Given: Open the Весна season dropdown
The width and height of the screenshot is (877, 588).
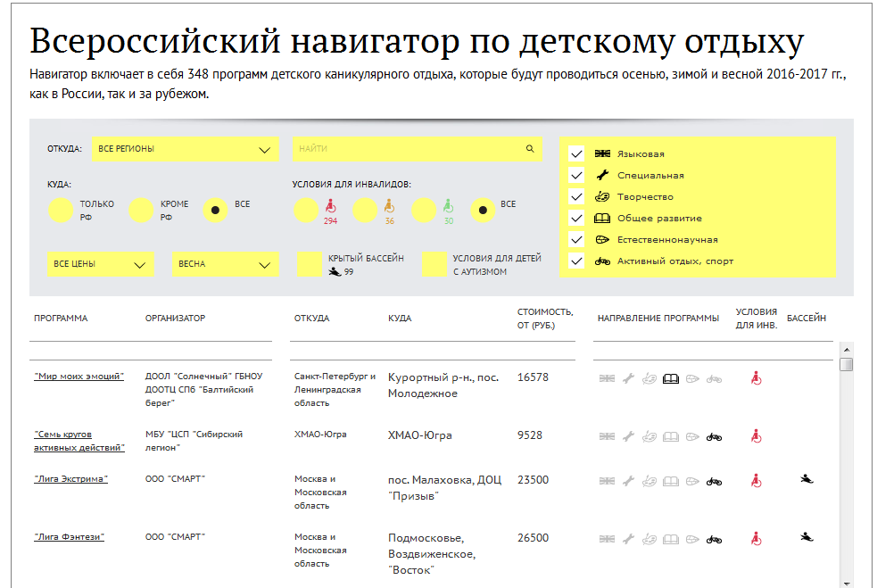Looking at the screenshot, I should pyautogui.click(x=226, y=264).
